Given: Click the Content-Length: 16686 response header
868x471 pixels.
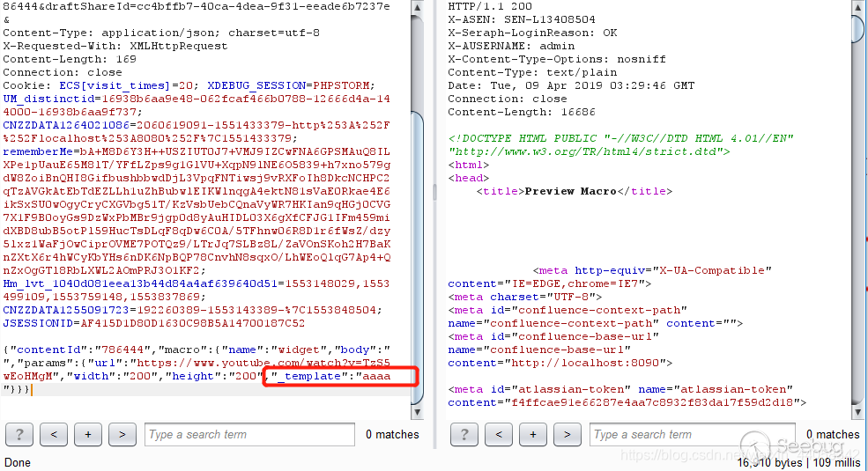Looking at the screenshot, I should (x=522, y=112).
